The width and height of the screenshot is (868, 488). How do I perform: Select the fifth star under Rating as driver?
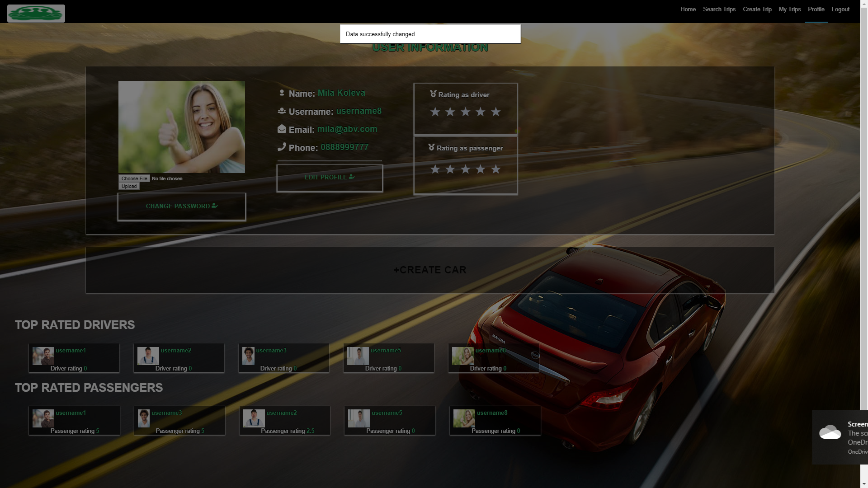point(495,112)
